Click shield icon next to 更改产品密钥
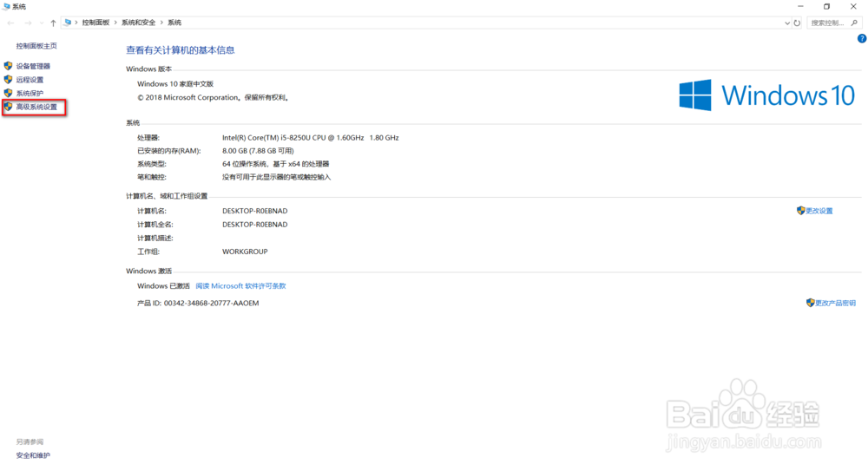 point(810,303)
